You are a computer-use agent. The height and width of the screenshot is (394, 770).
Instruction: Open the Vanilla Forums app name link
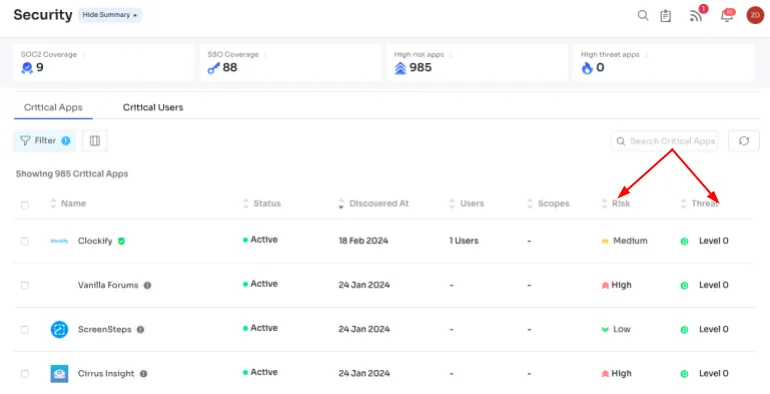coord(108,285)
